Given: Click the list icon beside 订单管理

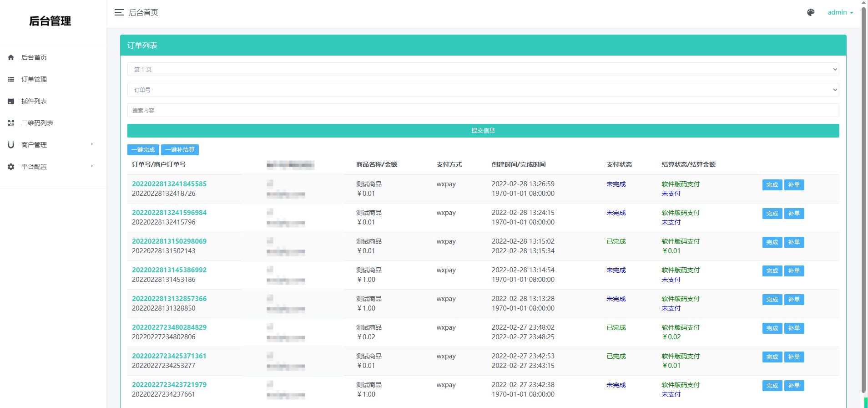Looking at the screenshot, I should click(x=11, y=79).
